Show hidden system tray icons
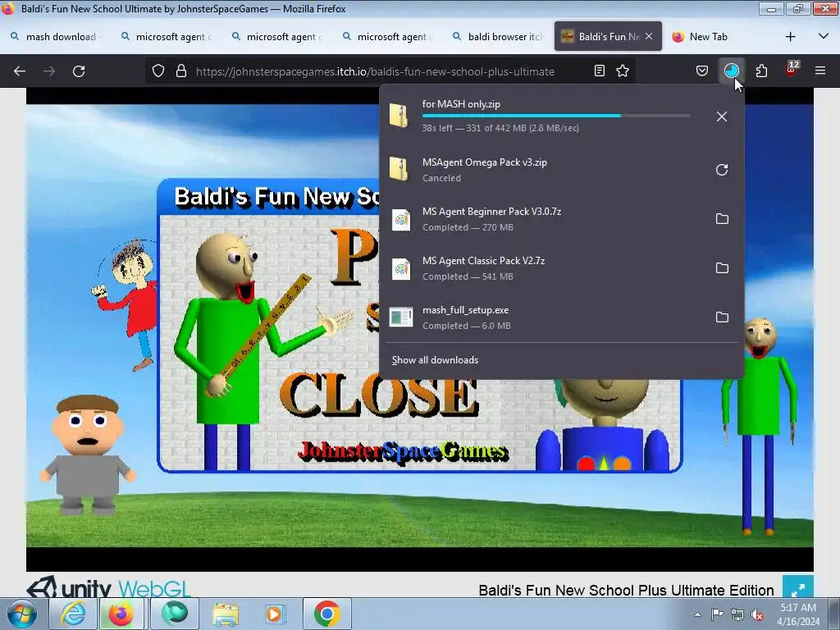The image size is (840, 630). (x=697, y=614)
